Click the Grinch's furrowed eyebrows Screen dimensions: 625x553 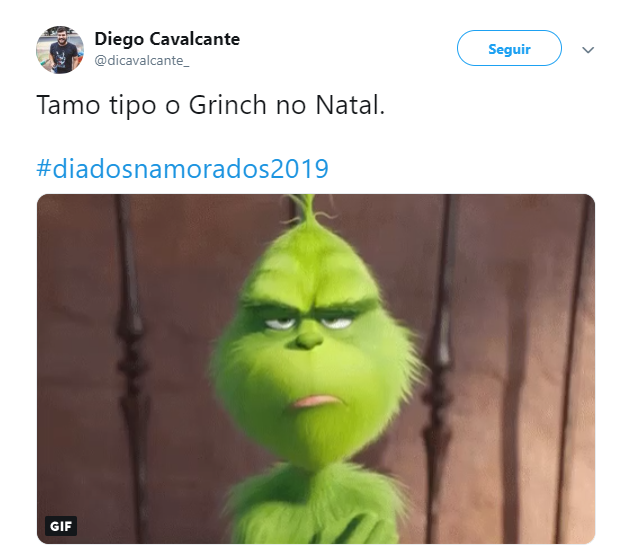click(x=309, y=307)
